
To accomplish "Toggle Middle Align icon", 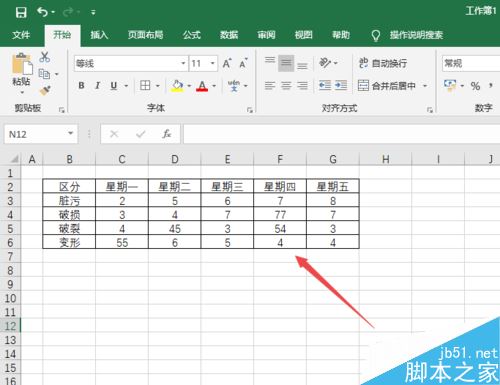I will [x=286, y=63].
